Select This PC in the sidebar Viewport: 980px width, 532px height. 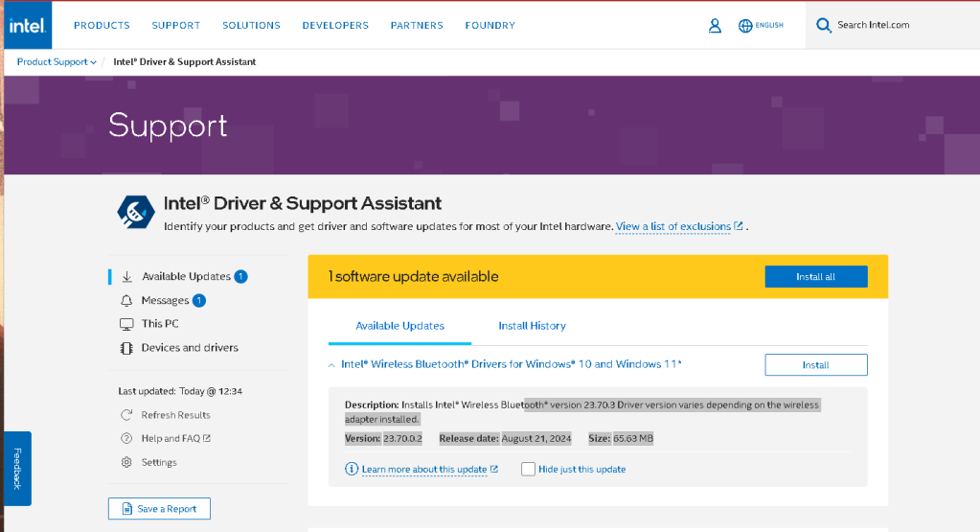(160, 324)
